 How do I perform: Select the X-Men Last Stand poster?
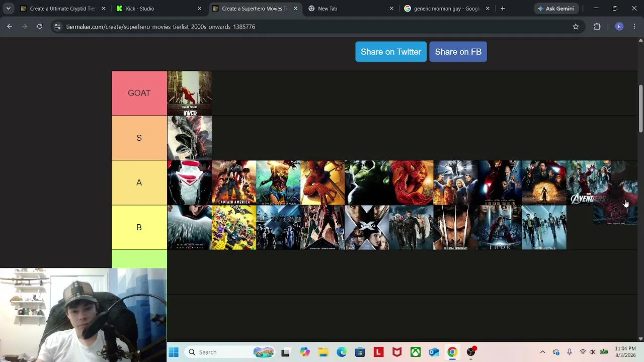411,227
